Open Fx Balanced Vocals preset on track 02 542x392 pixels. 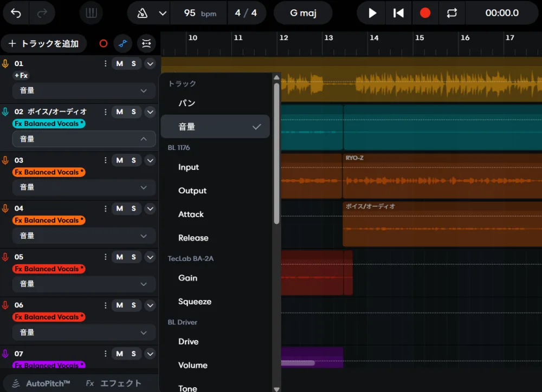(49, 123)
